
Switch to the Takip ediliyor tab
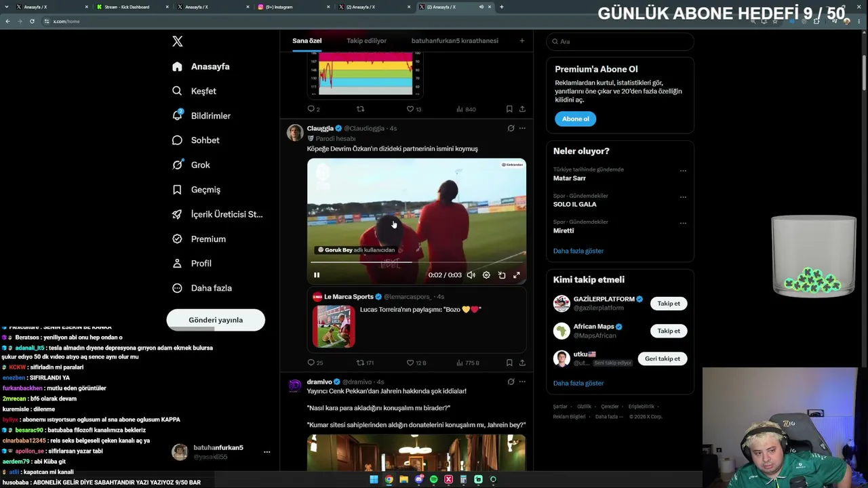[x=366, y=41]
